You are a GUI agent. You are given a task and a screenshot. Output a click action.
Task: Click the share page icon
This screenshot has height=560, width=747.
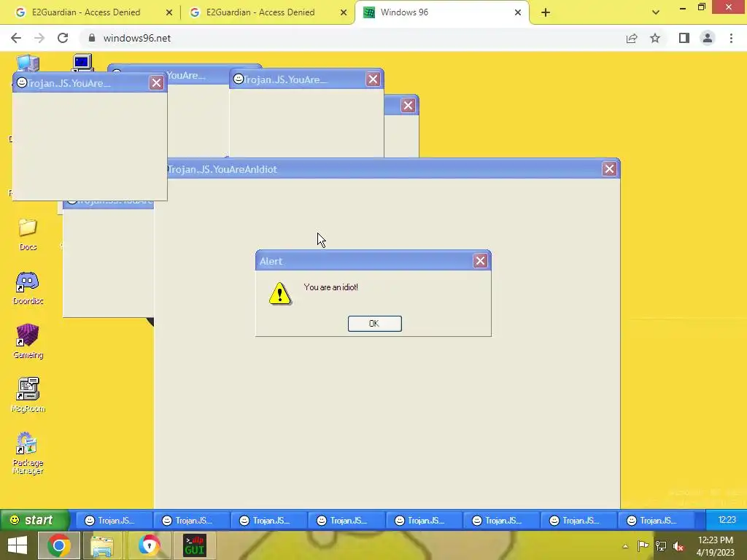click(632, 38)
